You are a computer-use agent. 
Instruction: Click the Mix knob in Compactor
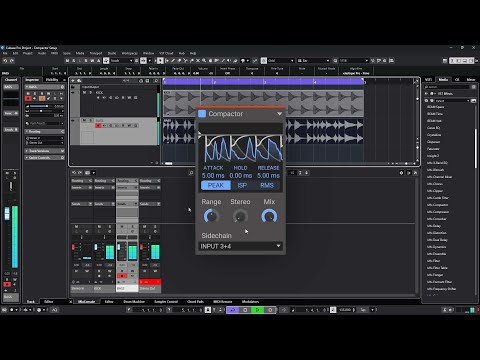coord(269,216)
